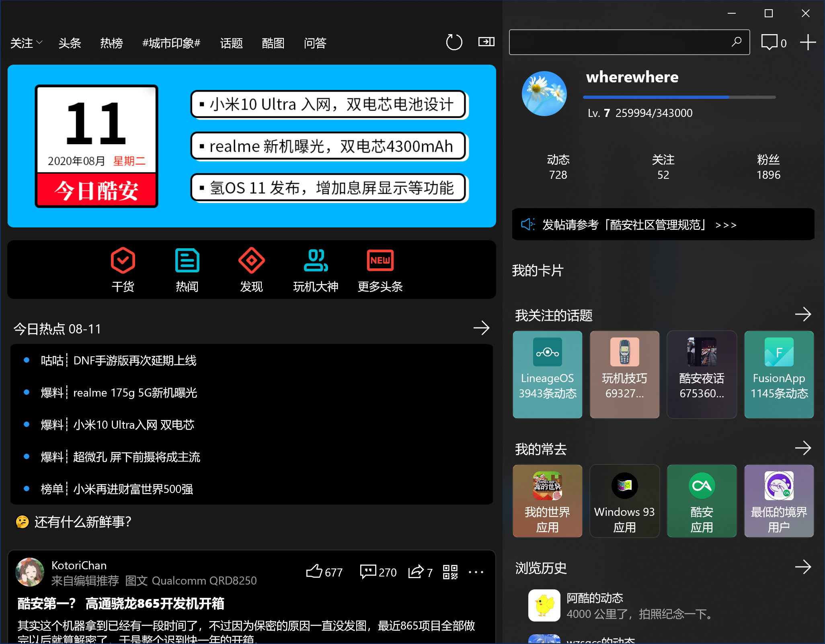The width and height of the screenshot is (825, 644).
Task: Open the DNF手游版再次延期上线 headline
Action: [135, 360]
